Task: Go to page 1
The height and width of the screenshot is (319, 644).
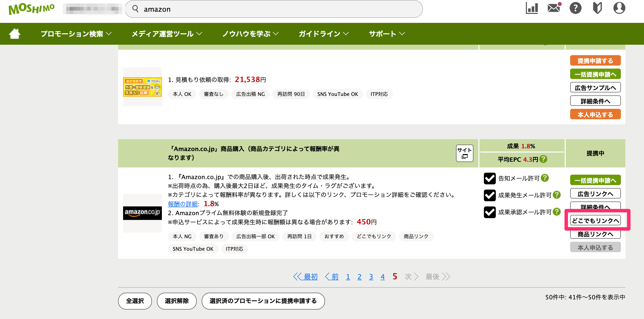Action: click(348, 277)
